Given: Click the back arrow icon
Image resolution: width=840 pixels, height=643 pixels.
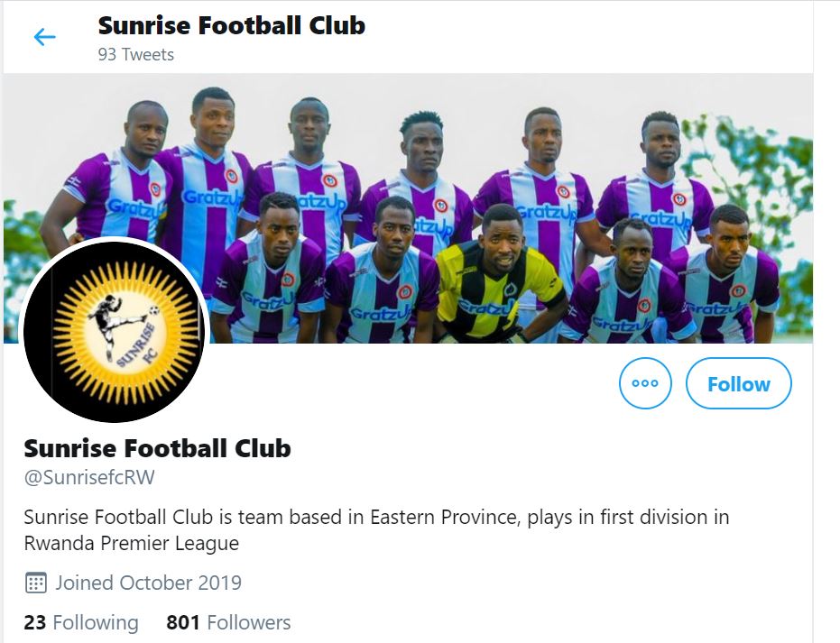Looking at the screenshot, I should point(44,37).
